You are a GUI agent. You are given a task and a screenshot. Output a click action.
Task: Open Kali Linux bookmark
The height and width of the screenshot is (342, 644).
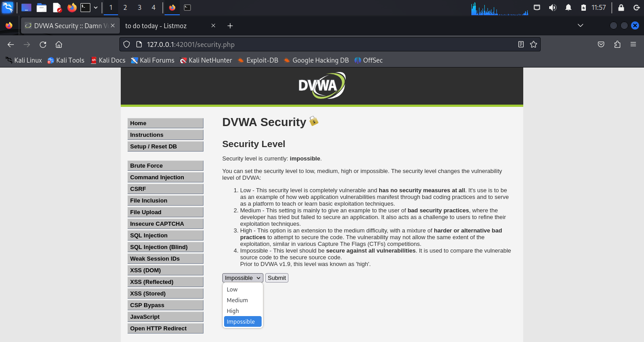[x=23, y=60]
